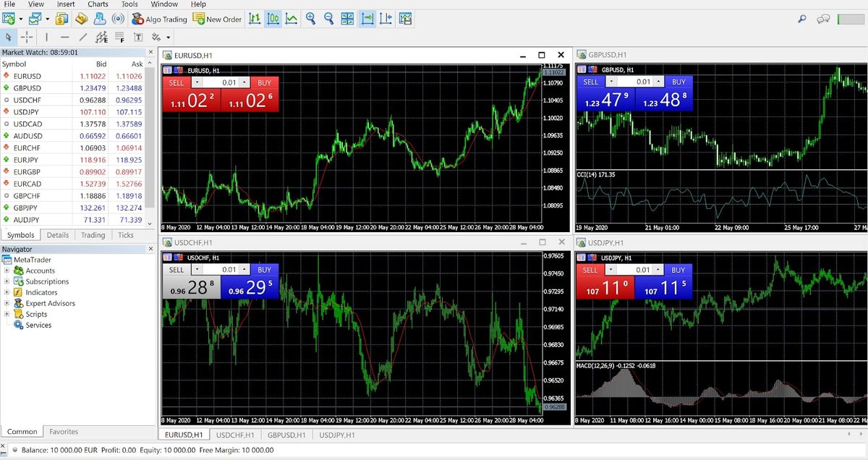This screenshot has width=868, height=460.
Task: Insert a horizontal line on the chart
Action: (63, 36)
